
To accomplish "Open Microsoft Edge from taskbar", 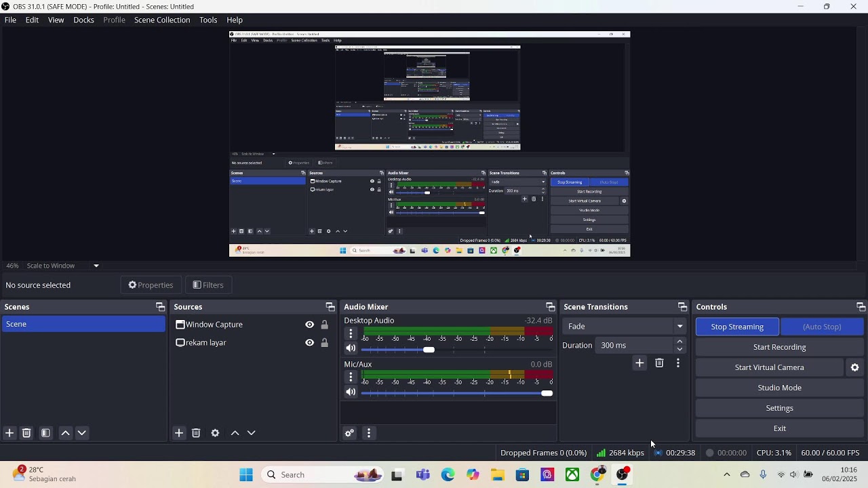I will click(x=448, y=474).
